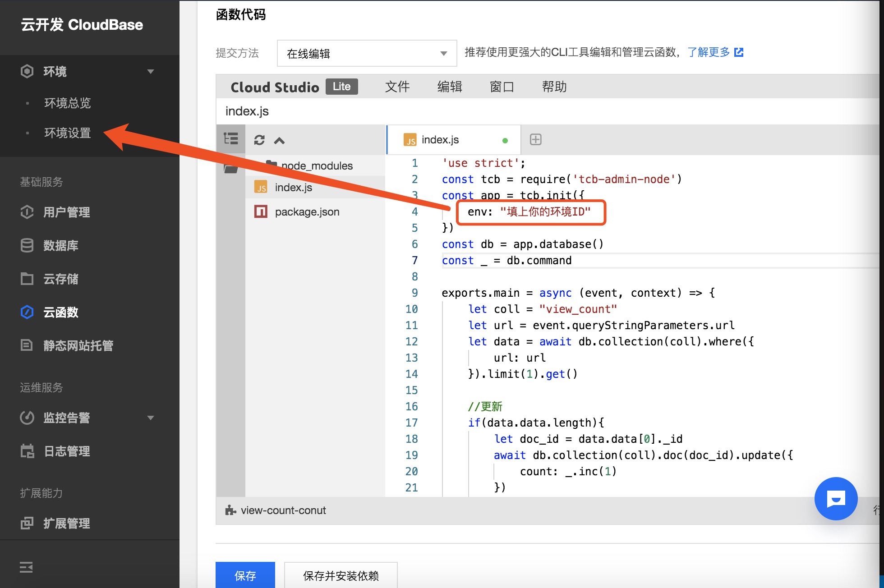Screen dimensions: 884x588
Task: Open the 帮助 menu
Action: tap(554, 87)
